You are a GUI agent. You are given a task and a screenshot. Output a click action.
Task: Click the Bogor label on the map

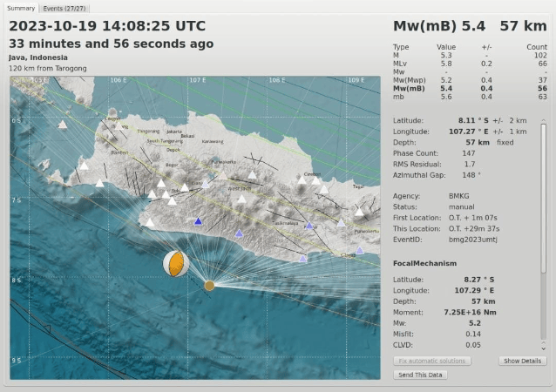[x=172, y=165]
